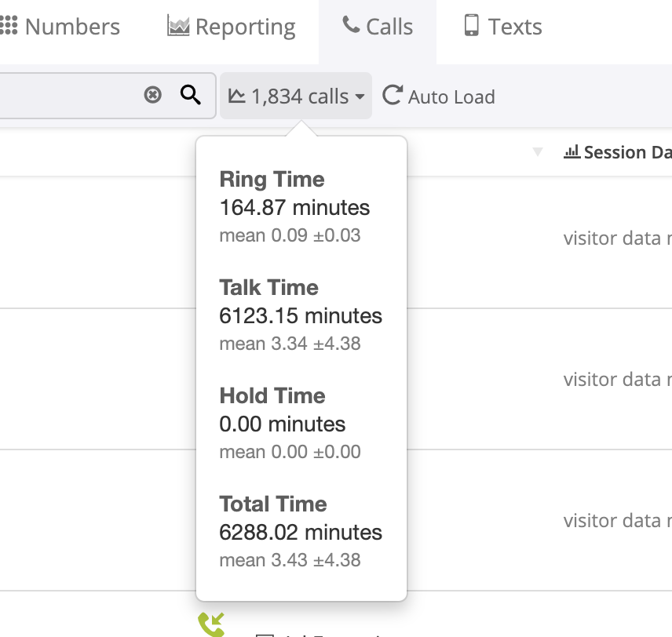The height and width of the screenshot is (637, 672).
Task: Select the Session Data column header text
Action: pos(626,152)
